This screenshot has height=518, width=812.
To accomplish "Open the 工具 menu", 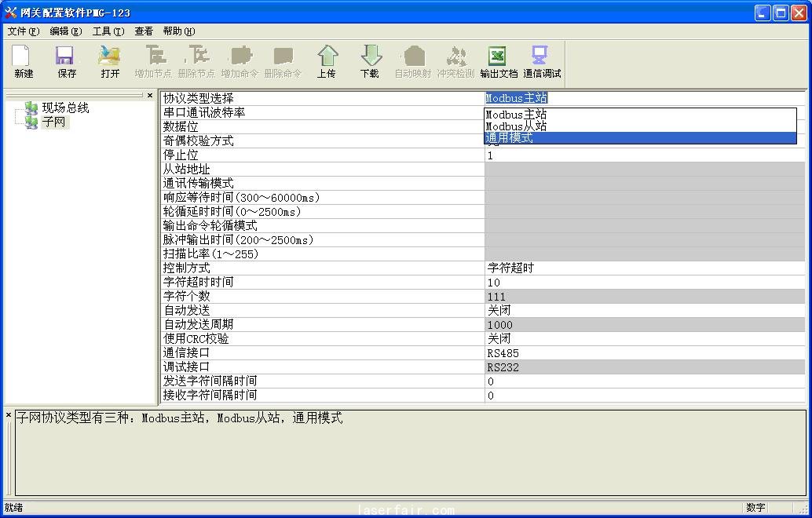I will 108,31.
